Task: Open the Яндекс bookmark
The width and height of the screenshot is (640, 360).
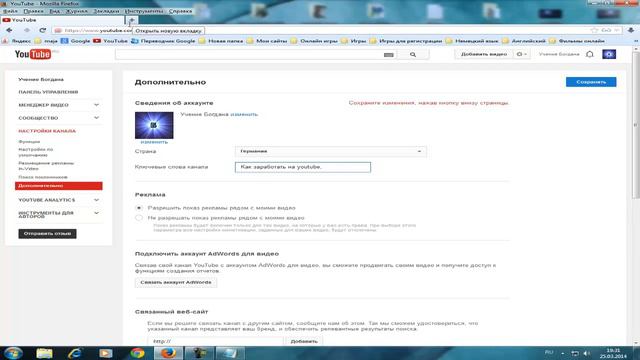Action: [17, 41]
